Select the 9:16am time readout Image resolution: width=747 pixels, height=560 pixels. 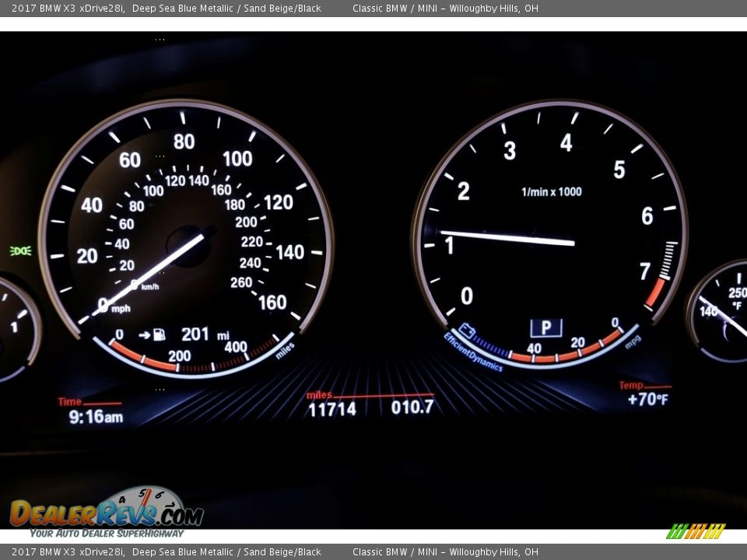[x=95, y=417]
